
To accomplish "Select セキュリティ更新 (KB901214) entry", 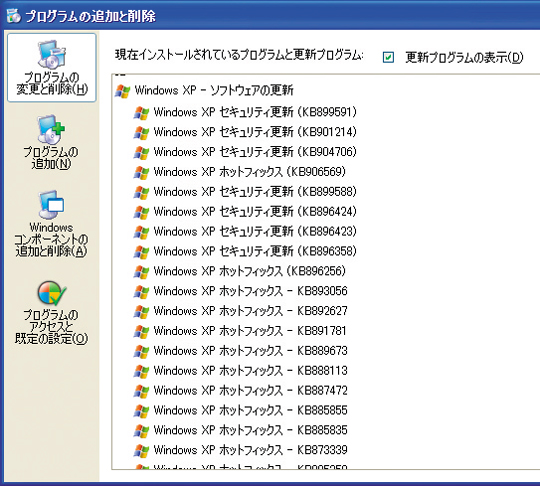I will coord(255,132).
